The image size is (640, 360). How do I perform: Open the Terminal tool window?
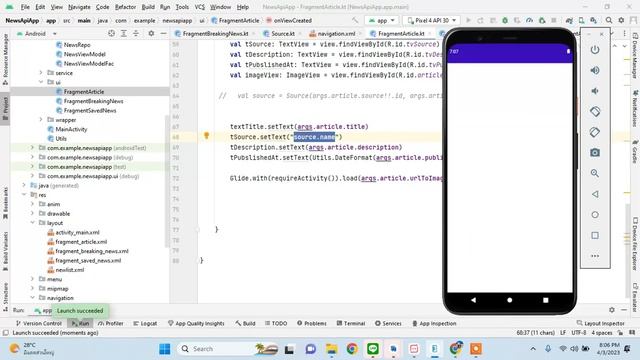[x=351, y=323]
